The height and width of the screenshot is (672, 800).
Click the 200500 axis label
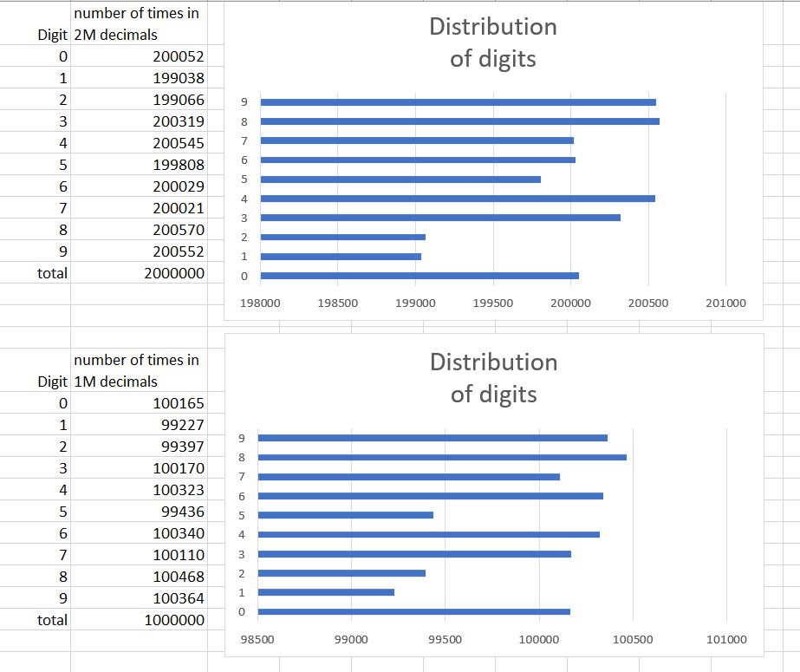pyautogui.click(x=648, y=303)
